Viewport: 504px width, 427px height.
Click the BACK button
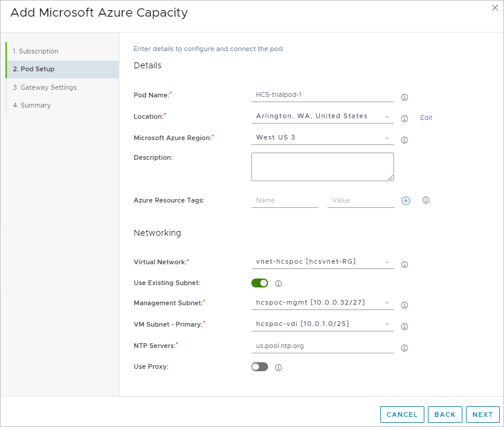(x=445, y=415)
